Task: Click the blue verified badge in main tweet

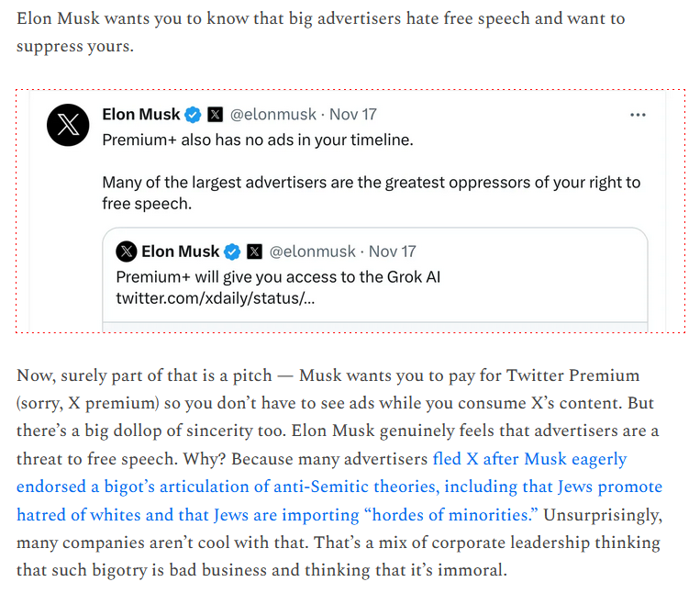Action: (193, 115)
